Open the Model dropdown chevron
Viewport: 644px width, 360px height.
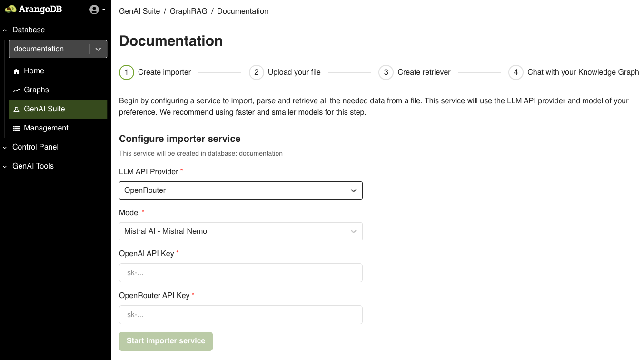click(354, 231)
